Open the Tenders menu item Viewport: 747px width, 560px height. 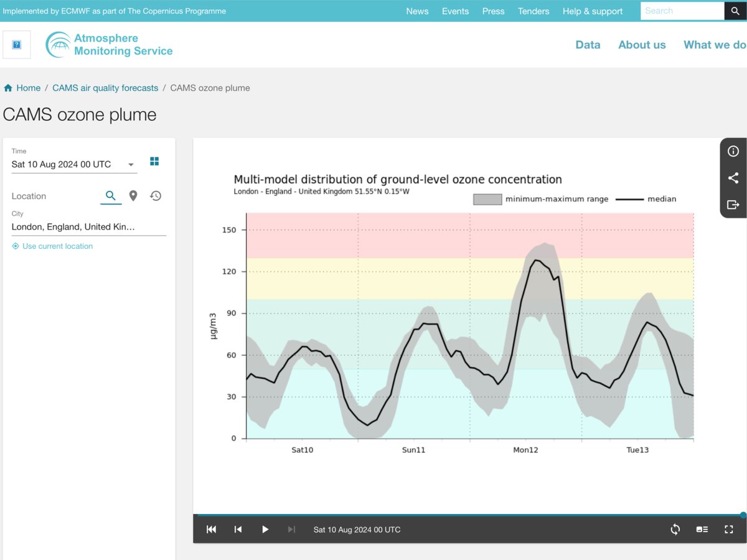point(533,11)
